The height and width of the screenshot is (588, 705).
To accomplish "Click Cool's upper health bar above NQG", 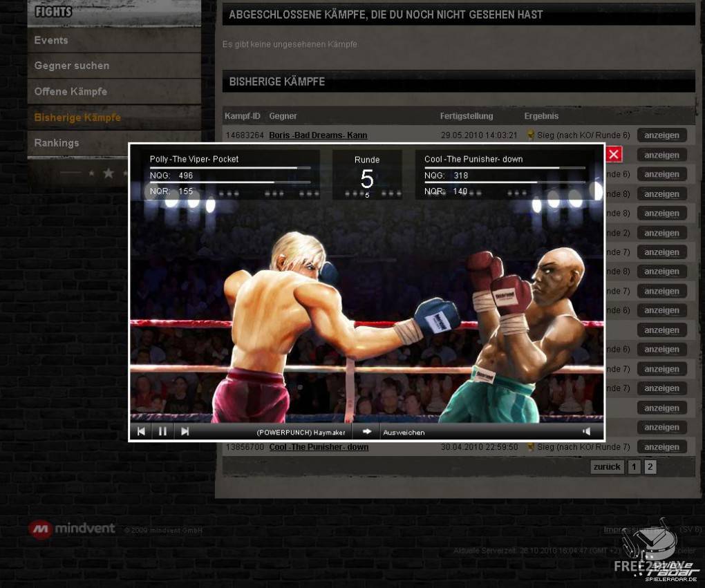I will click(x=505, y=168).
